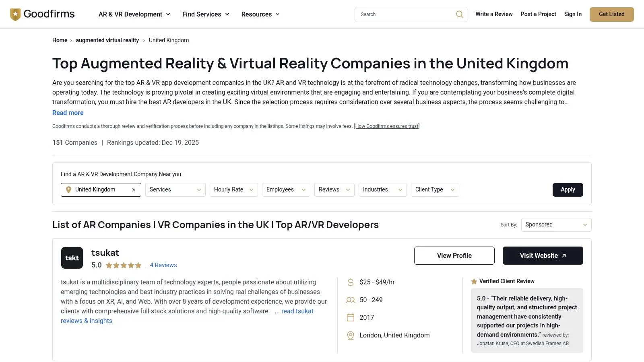Click into the Search input field

pos(405,14)
